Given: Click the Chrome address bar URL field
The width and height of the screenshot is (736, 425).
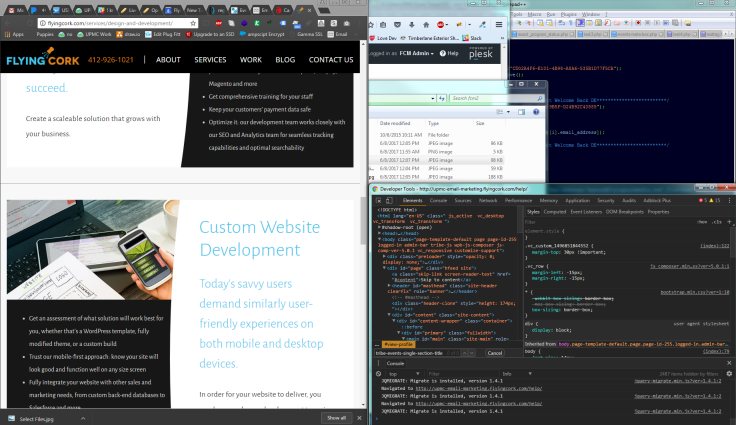Looking at the screenshot, I should 118,23.
